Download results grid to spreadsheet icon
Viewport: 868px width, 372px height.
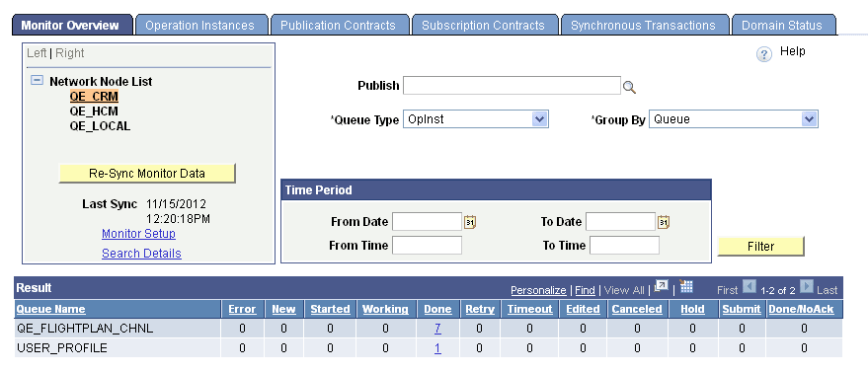tap(686, 286)
